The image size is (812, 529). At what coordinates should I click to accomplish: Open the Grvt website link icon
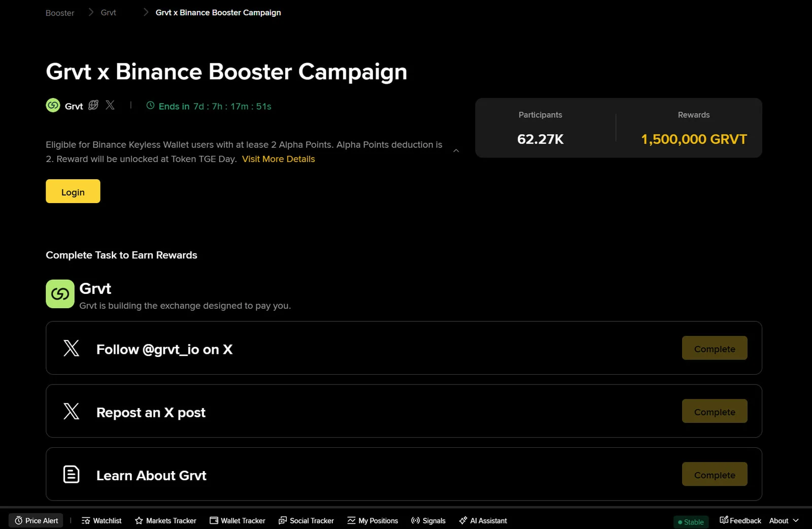click(x=93, y=105)
